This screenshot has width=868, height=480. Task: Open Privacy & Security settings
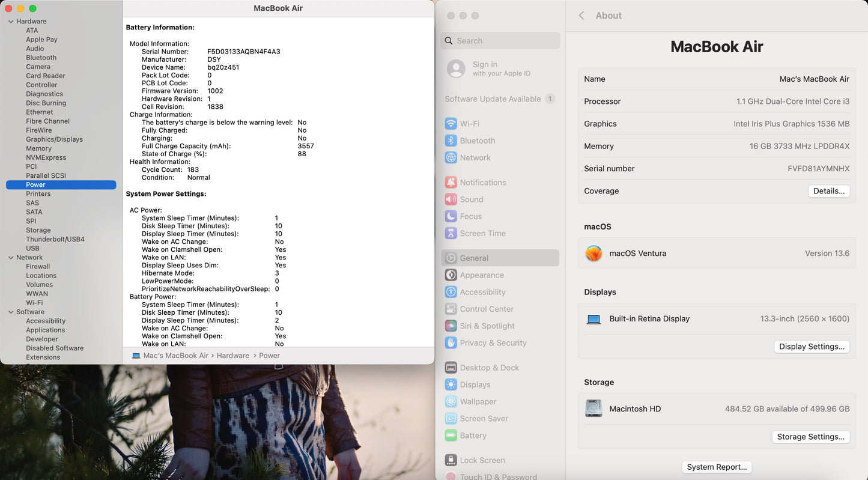coord(493,343)
